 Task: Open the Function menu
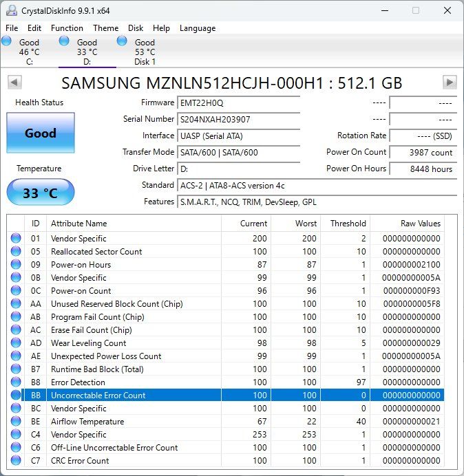click(x=67, y=28)
